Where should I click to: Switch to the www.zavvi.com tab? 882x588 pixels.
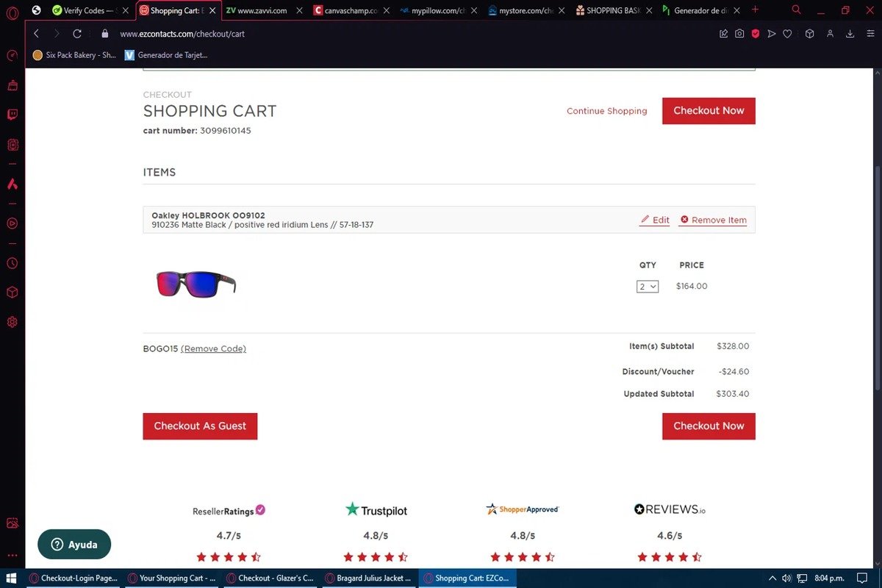pos(262,10)
